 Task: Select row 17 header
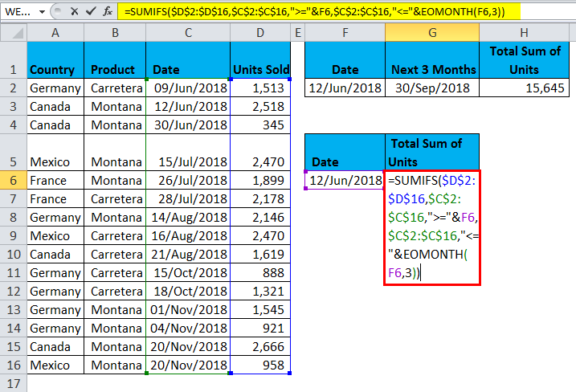(x=14, y=383)
